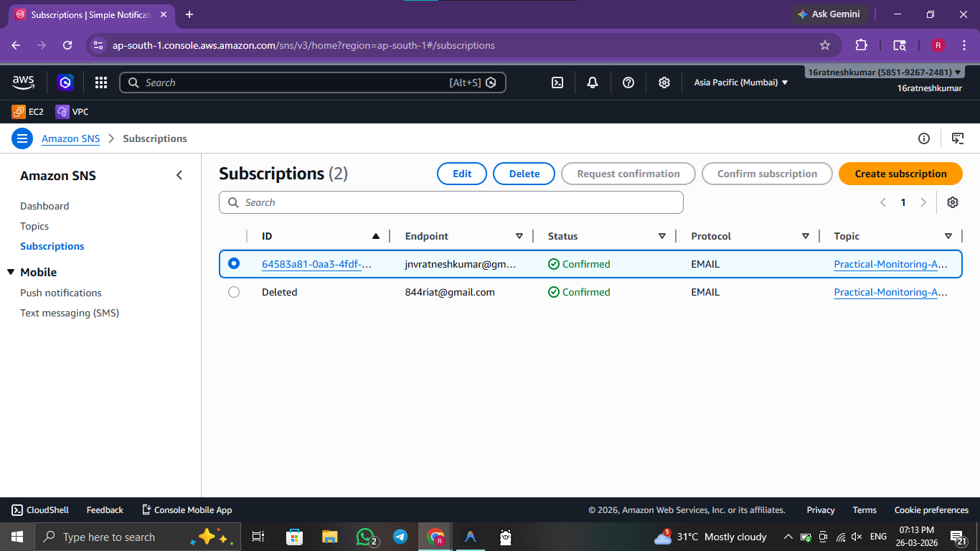Open the EC2 favorite shortcut
Screen dimensions: 980x551
tap(28, 112)
